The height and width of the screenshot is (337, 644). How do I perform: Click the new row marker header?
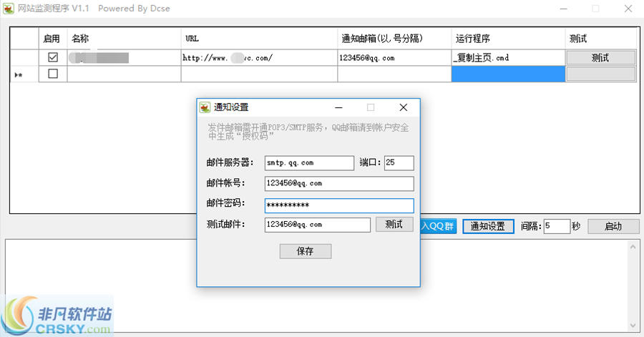24,74
